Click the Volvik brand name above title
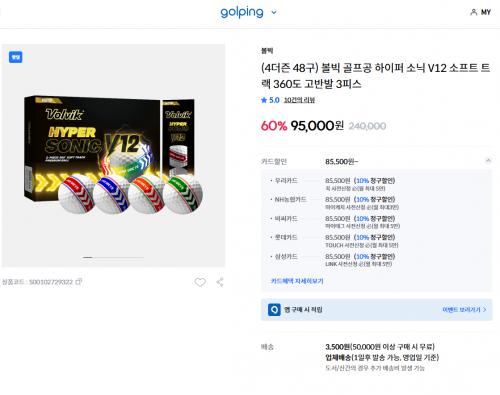 pos(267,51)
